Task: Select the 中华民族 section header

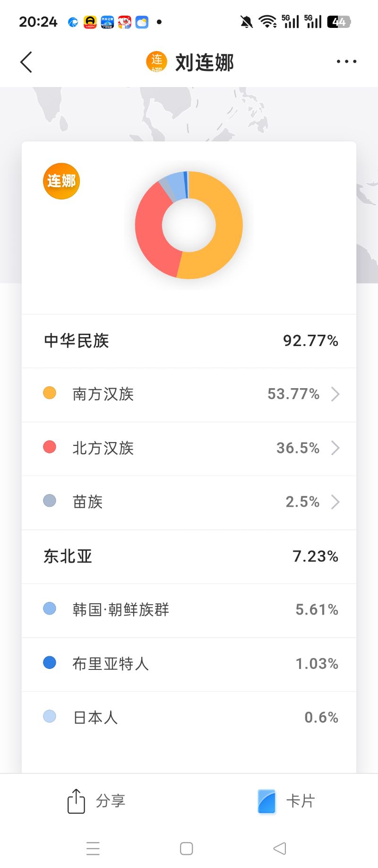Action: click(77, 340)
